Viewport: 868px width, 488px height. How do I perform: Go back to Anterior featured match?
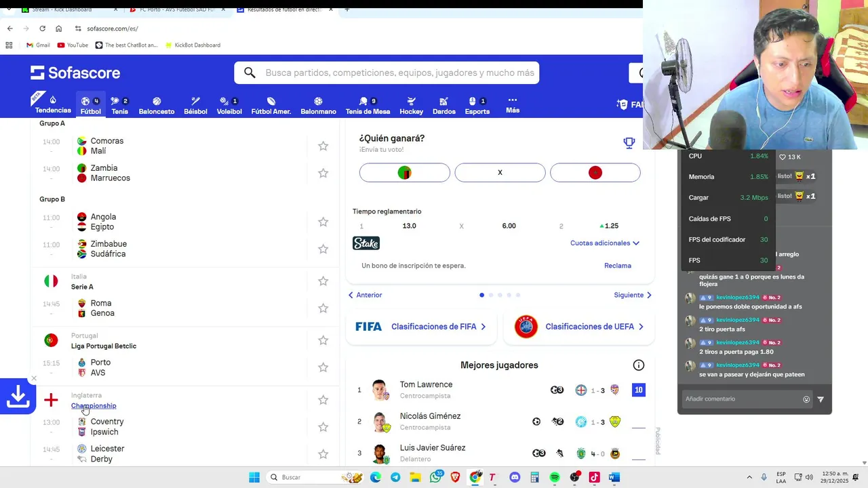tap(365, 295)
